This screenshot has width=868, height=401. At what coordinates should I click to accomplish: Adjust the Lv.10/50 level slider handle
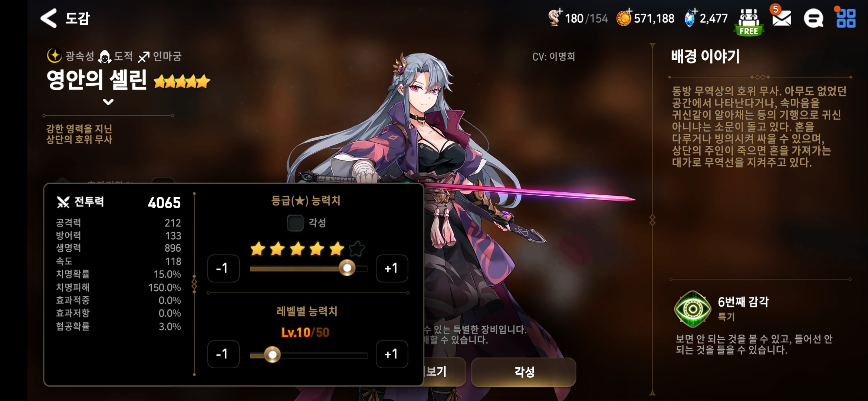[x=272, y=355]
